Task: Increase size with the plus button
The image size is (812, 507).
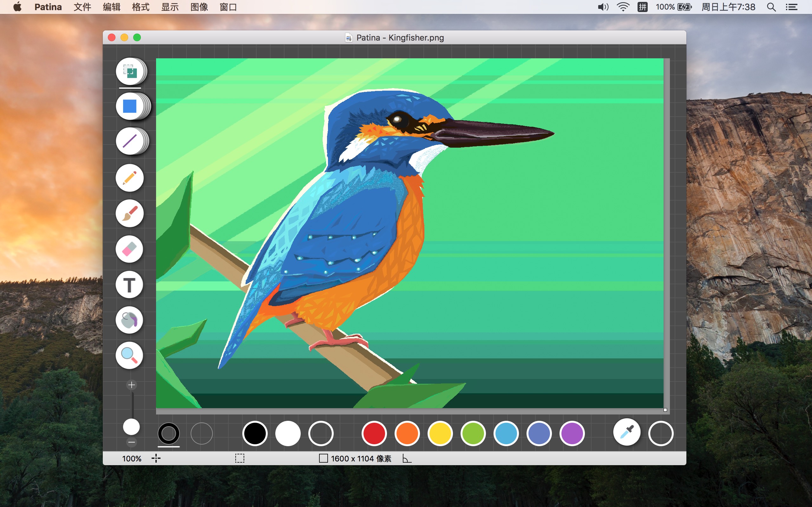Action: click(x=132, y=385)
